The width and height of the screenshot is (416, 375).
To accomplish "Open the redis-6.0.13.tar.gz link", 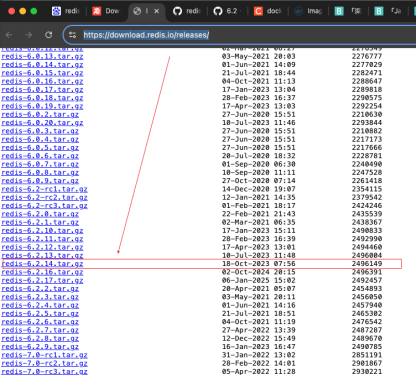I will coord(42,56).
